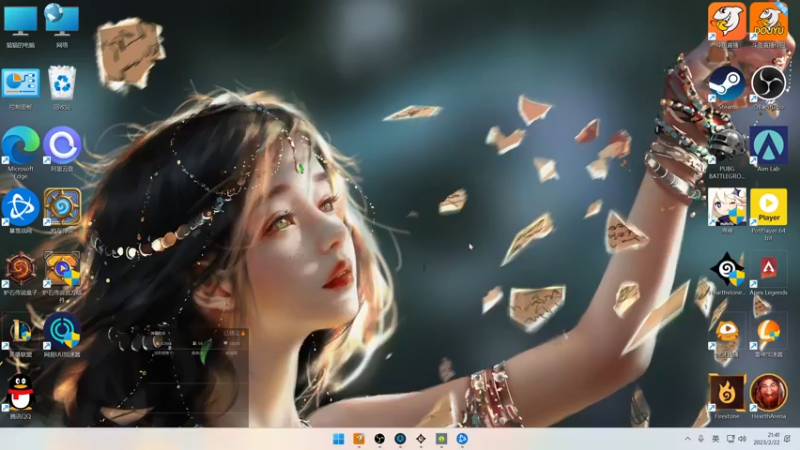Screen dimensions: 800x450
Task: Open the Hearthstone swirl game shortcut
Action: [x=62, y=207]
